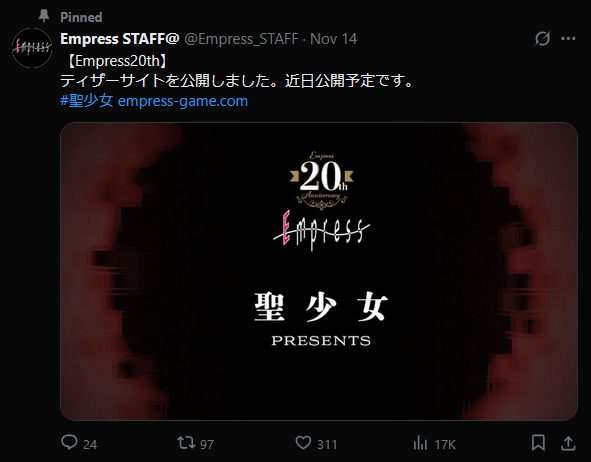The width and height of the screenshot is (591, 462).
Task: Open the Nov 14 post timestamp
Action: pos(333,39)
